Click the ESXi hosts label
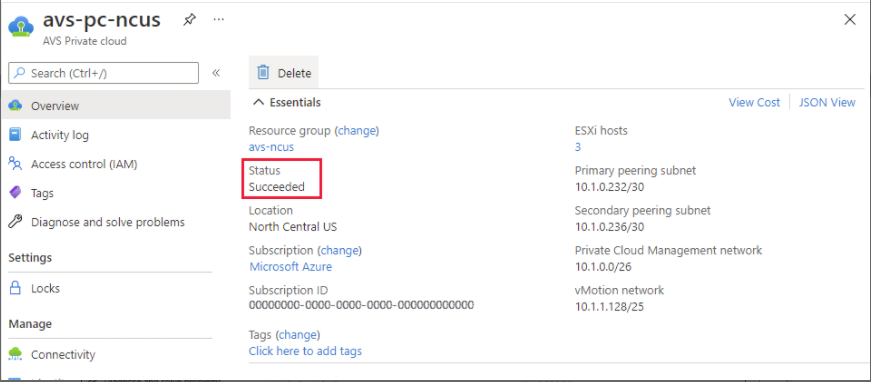 click(601, 130)
